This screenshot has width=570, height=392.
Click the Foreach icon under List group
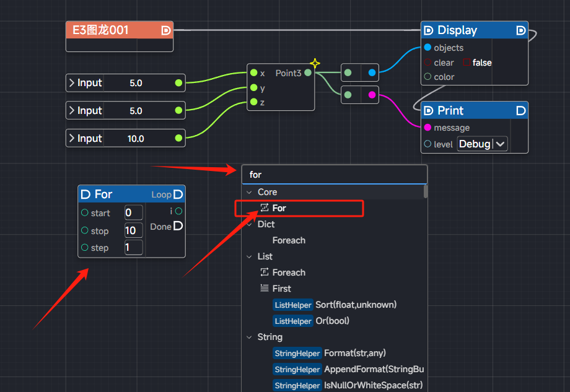(265, 272)
